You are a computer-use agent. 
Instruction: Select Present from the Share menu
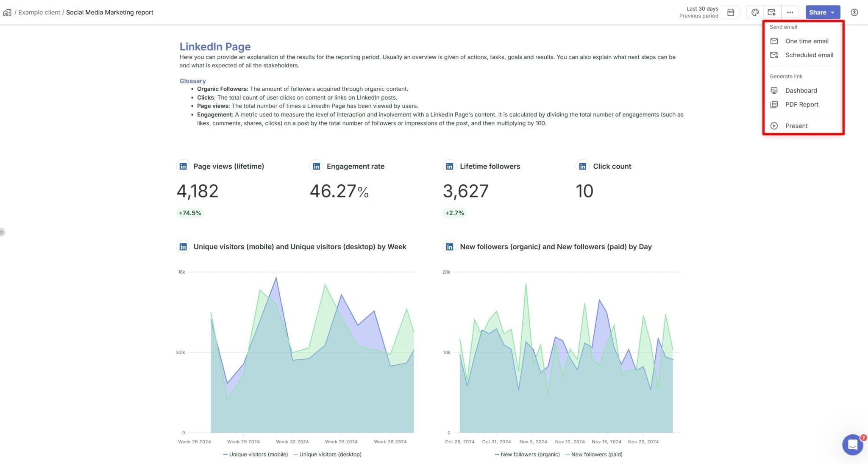click(796, 125)
